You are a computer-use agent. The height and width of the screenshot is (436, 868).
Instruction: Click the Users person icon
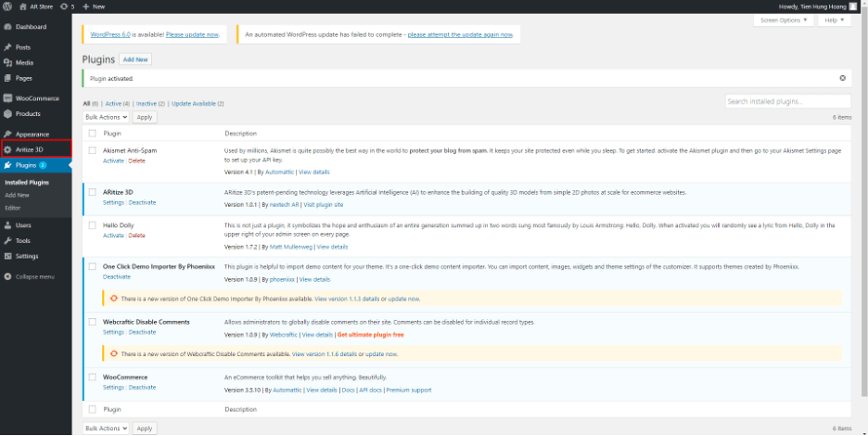coord(7,224)
